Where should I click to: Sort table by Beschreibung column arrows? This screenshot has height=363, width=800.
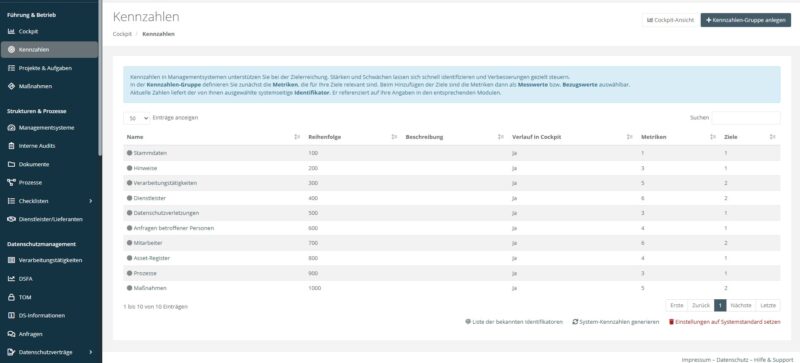[x=501, y=137]
